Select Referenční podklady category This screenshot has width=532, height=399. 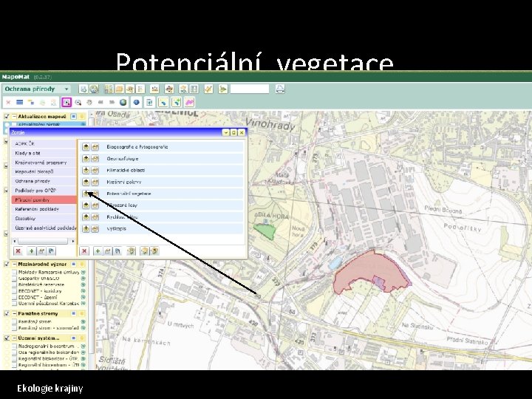click(44, 209)
